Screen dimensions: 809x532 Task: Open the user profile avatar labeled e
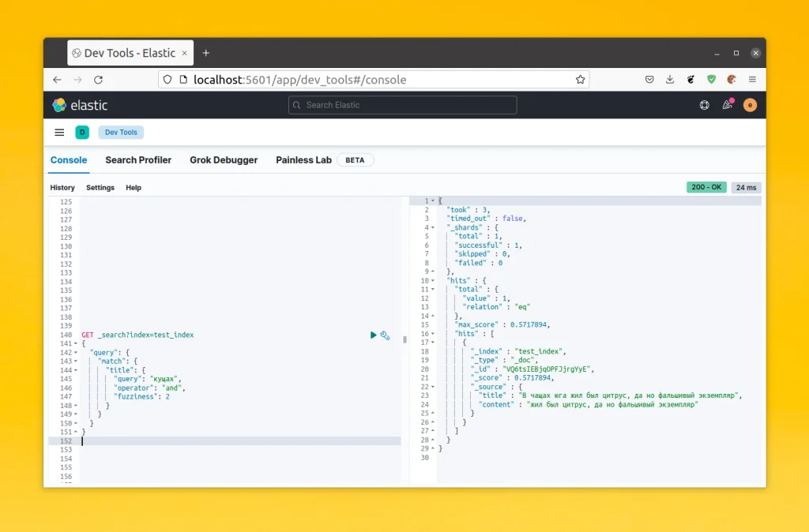click(750, 104)
